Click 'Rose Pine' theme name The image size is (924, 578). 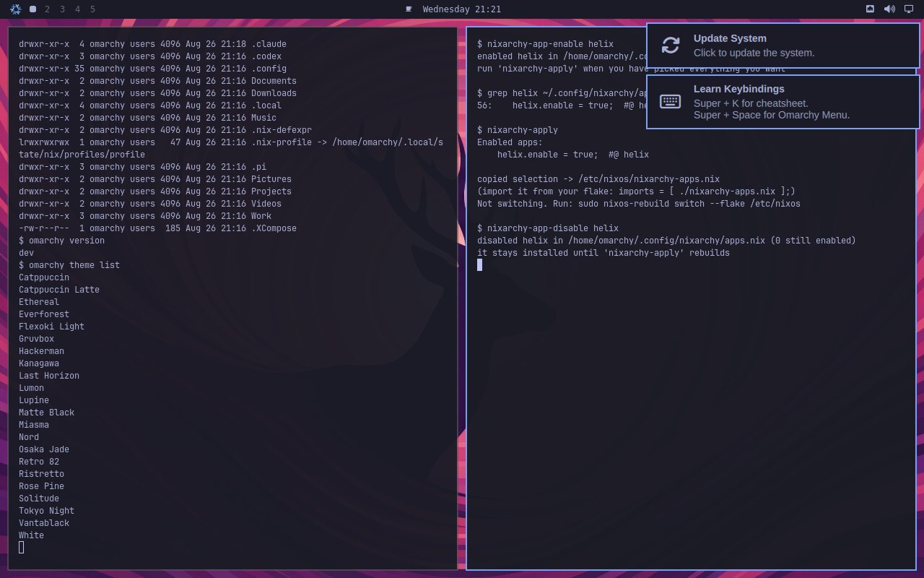coord(41,486)
